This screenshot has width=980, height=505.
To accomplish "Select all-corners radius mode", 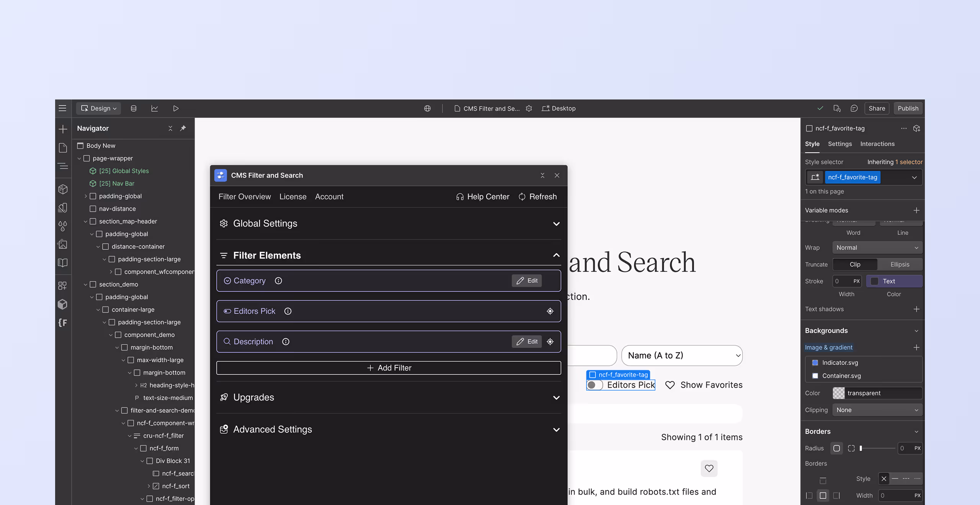I will point(836,448).
